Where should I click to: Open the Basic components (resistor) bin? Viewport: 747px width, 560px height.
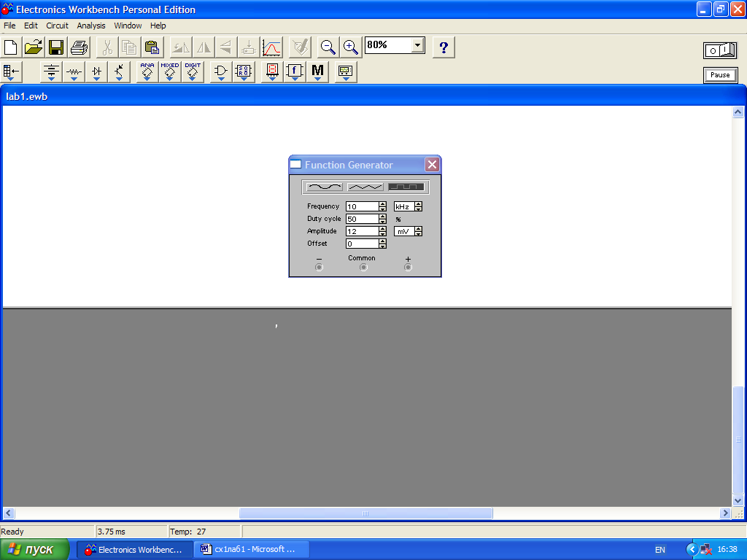(74, 72)
